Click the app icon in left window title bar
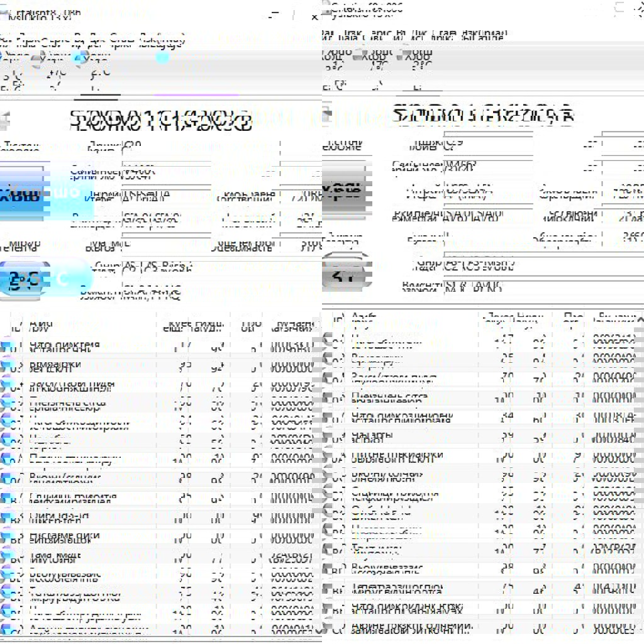 (5, 11)
